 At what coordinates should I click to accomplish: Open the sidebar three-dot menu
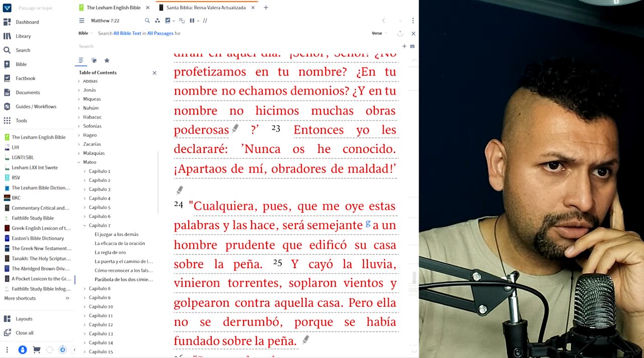pos(7,349)
